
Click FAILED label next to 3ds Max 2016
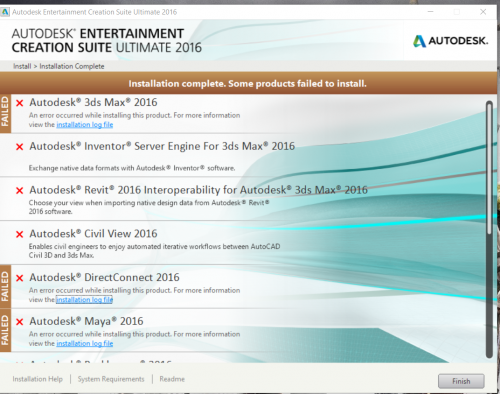(5, 113)
